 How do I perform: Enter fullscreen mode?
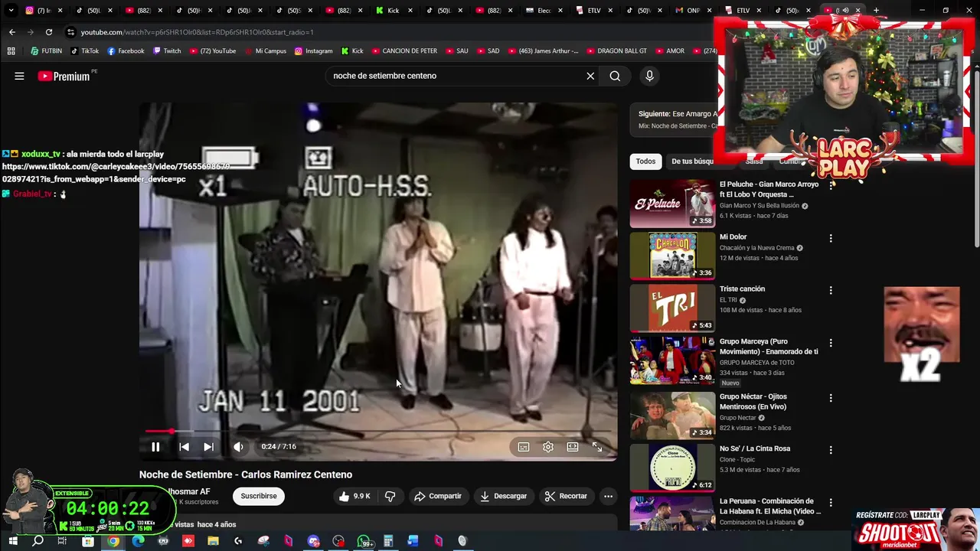point(597,447)
